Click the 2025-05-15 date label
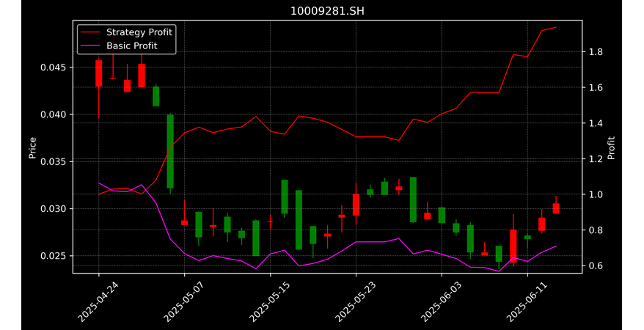Image resolution: width=644 pixels, height=330 pixels. pos(270,302)
